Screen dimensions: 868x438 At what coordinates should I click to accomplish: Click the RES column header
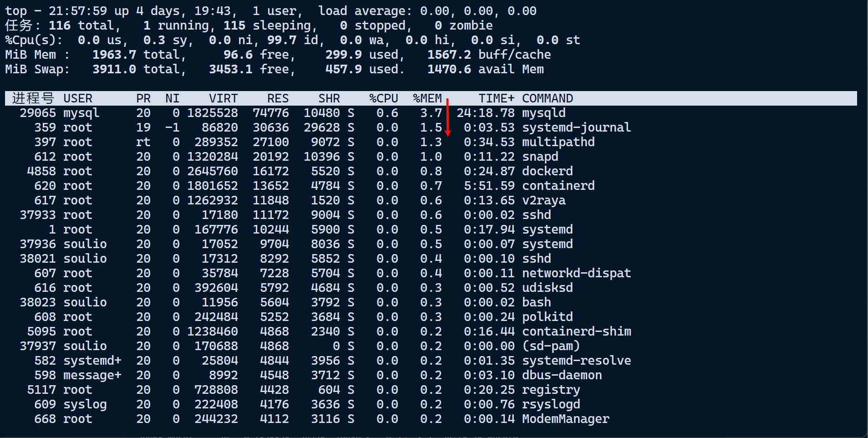tap(278, 98)
